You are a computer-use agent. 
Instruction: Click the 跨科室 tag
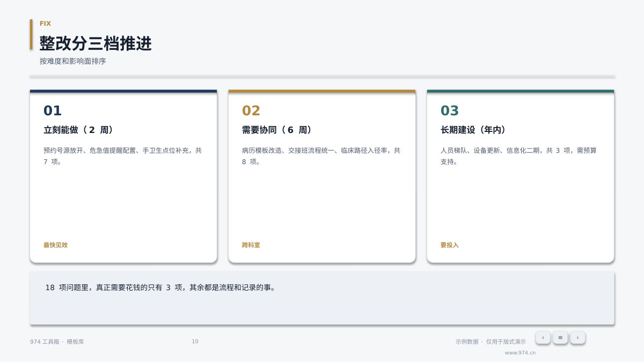pyautogui.click(x=251, y=245)
